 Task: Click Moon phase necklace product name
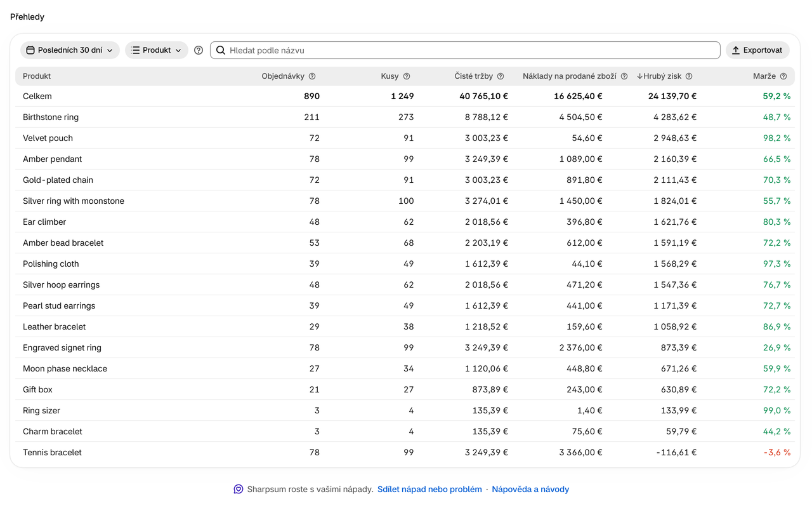pos(65,369)
